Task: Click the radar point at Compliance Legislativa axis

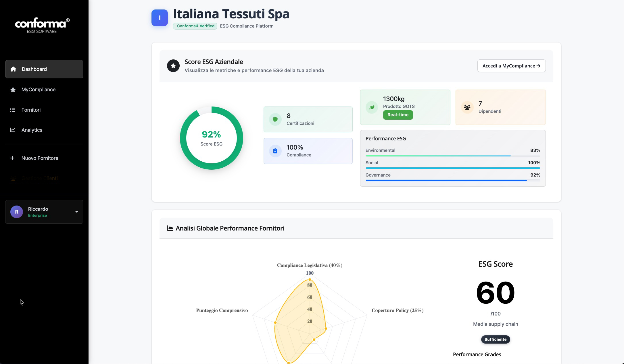Action: [x=310, y=279]
